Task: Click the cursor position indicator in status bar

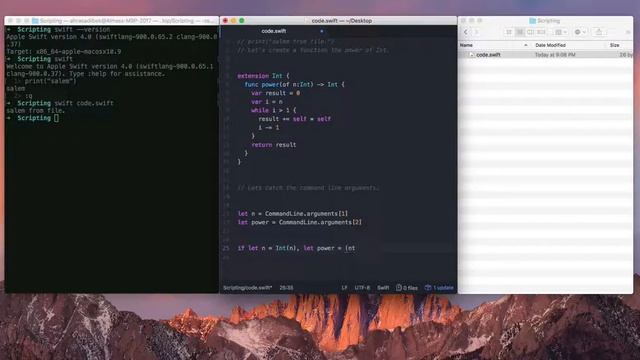Action: [x=286, y=288]
